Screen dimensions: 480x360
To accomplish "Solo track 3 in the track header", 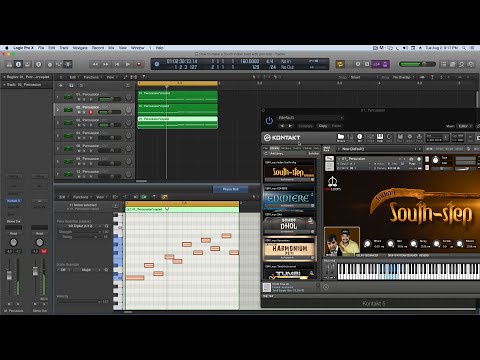I will pos(85,125).
